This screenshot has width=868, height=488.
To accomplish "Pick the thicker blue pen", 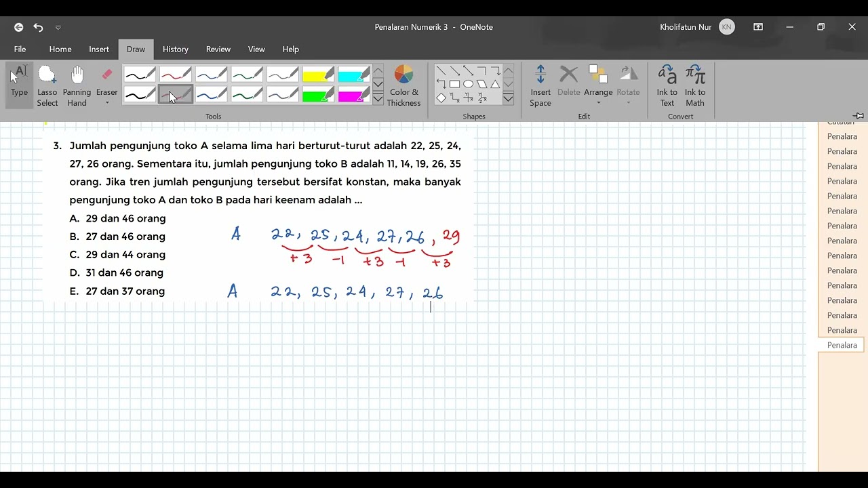I will [x=212, y=95].
